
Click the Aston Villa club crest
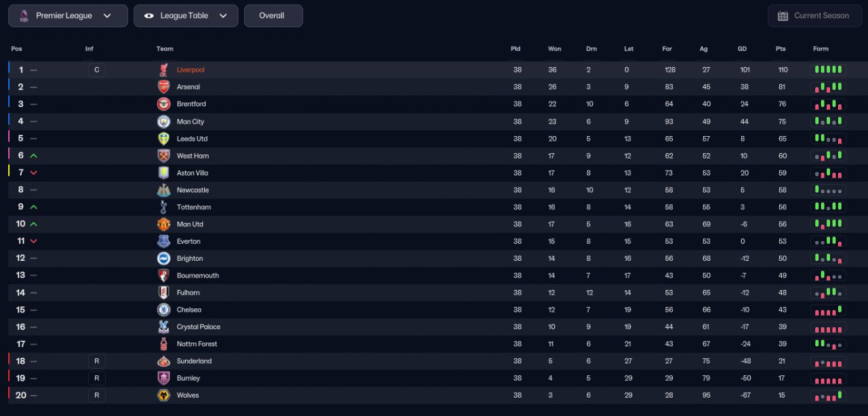click(x=163, y=173)
